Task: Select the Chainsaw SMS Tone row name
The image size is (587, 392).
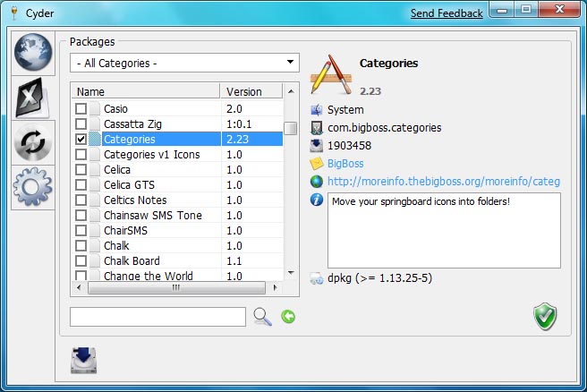Action: (153, 216)
